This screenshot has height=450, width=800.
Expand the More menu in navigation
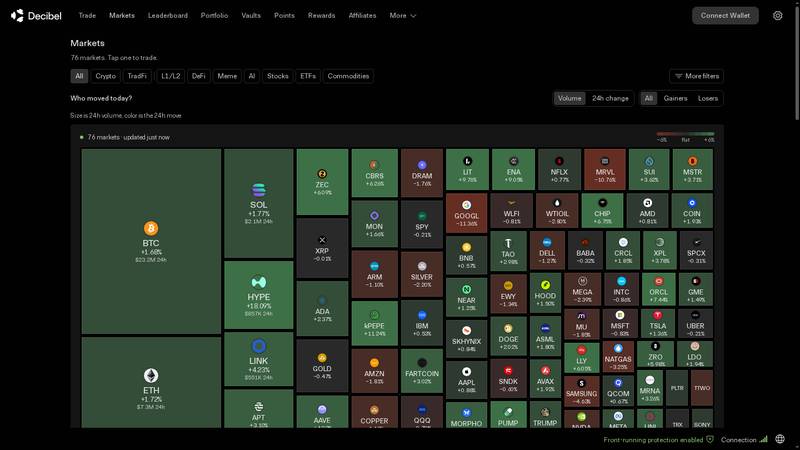point(403,16)
